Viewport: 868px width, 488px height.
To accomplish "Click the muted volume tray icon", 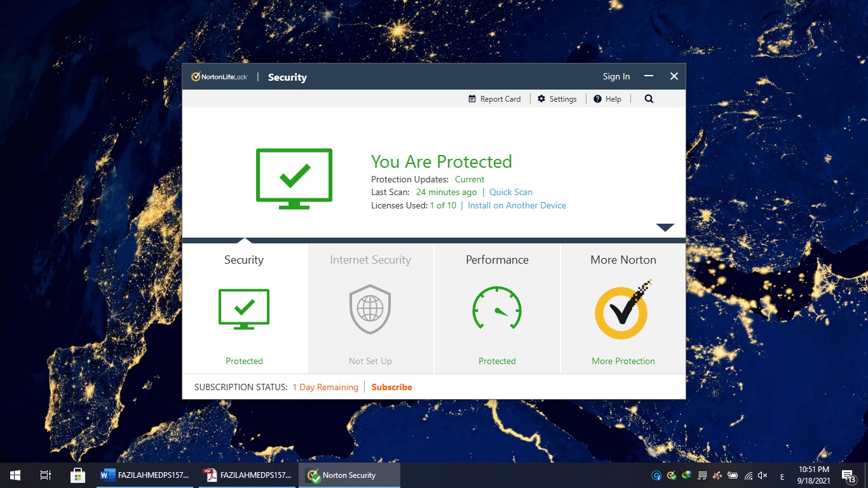I will (x=763, y=475).
